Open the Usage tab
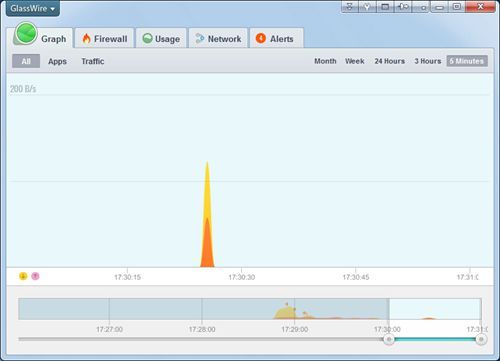This screenshot has width=500, height=361. point(161,38)
